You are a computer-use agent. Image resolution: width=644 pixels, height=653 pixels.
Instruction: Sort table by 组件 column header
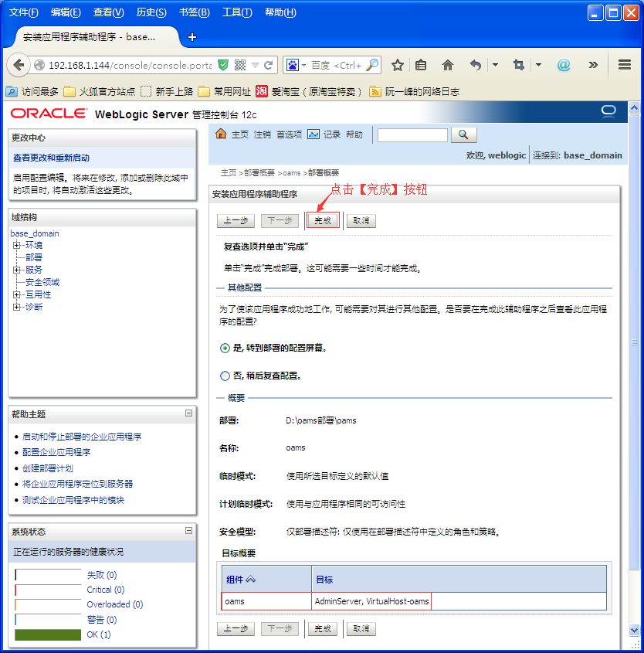pos(235,580)
